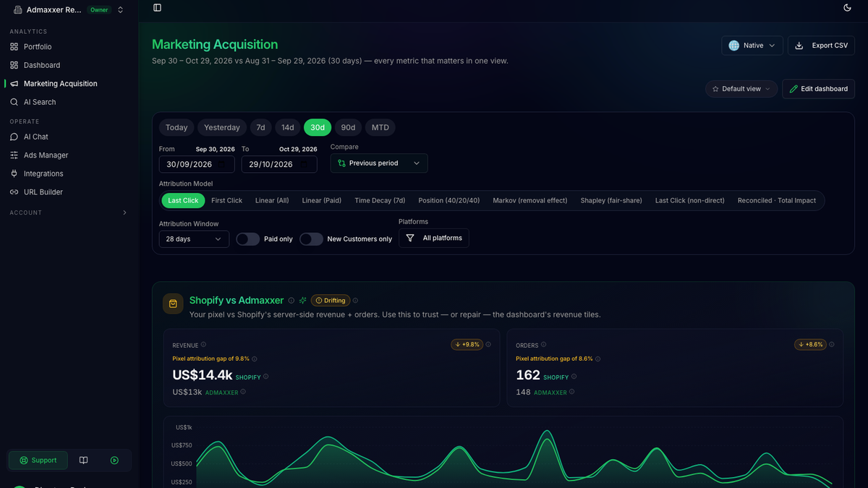Select the MTD date range
This screenshot has width=868, height=488.
380,127
